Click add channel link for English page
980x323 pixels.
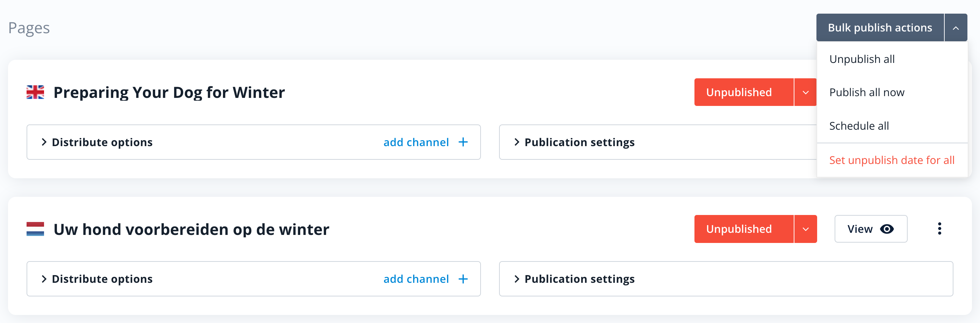click(x=416, y=142)
